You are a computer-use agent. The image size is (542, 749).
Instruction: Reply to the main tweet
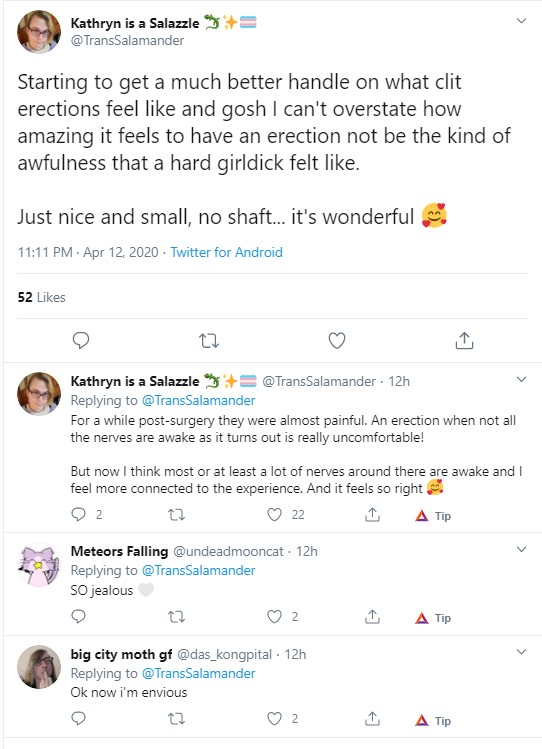tap(81, 340)
